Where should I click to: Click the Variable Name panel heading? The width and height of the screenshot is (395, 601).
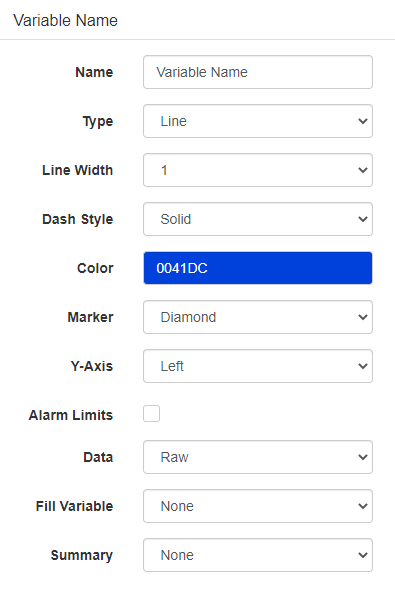point(66,20)
